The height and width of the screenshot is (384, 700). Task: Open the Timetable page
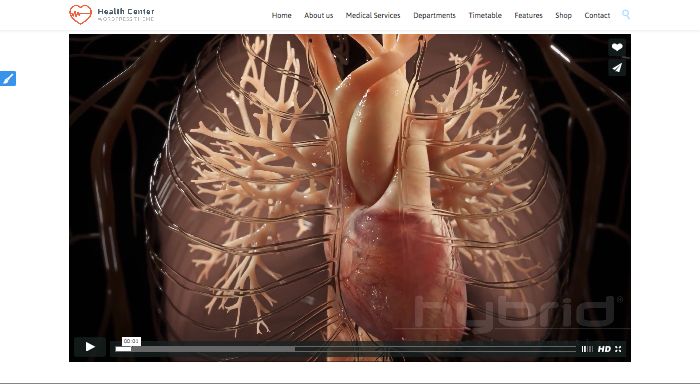click(485, 15)
